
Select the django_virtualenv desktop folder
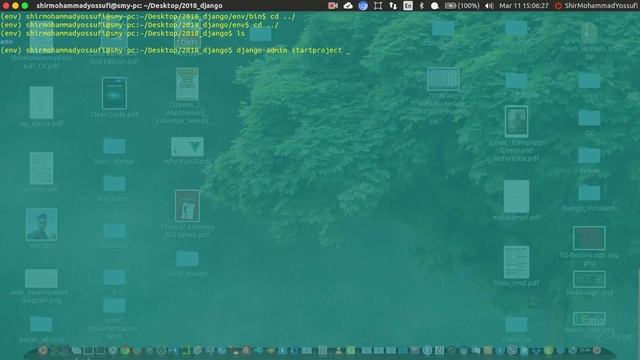tap(589, 198)
